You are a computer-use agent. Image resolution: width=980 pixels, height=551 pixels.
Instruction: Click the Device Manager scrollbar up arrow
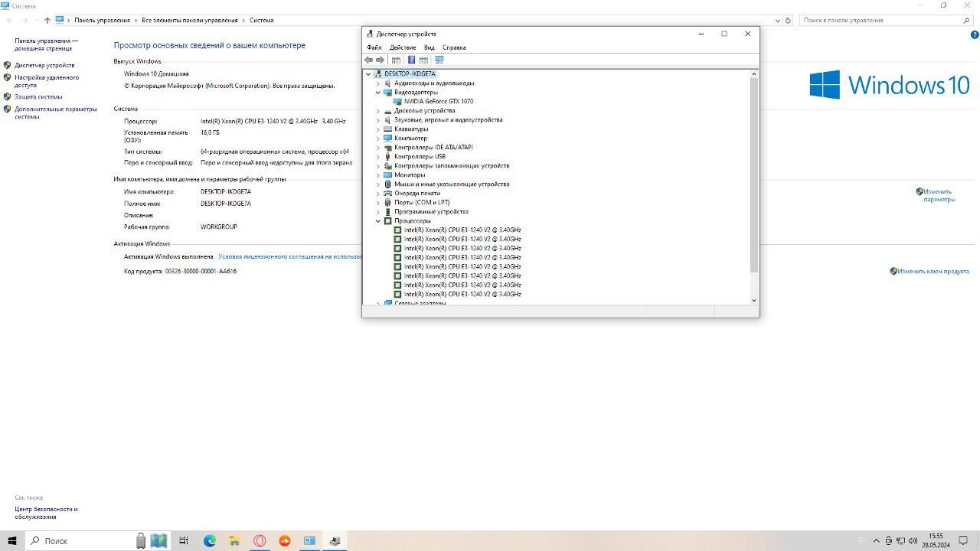[754, 73]
